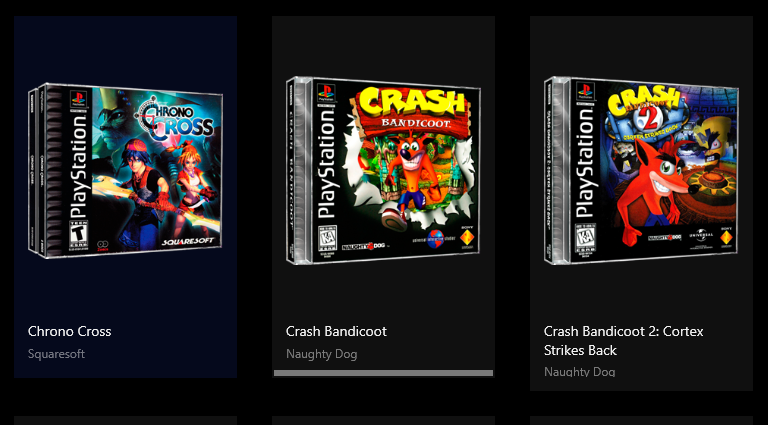The image size is (768, 425).
Task: Open Crash Bandicoot 2: Cortex Strikes Back title
Action: point(624,341)
